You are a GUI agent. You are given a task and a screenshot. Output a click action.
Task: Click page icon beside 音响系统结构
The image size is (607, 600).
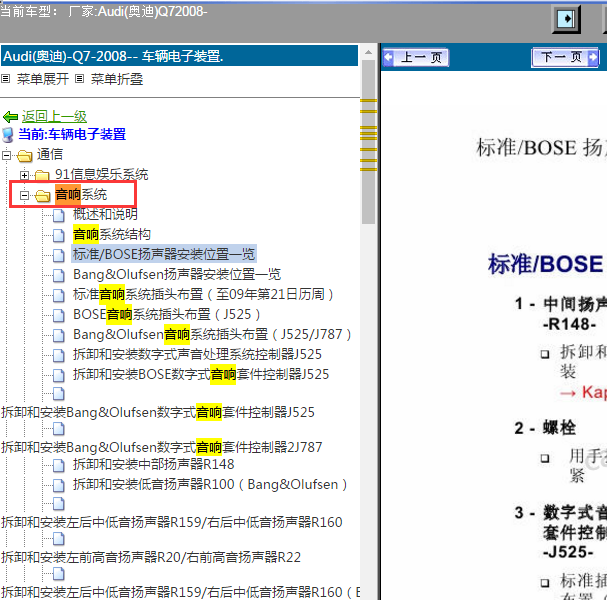(x=58, y=235)
